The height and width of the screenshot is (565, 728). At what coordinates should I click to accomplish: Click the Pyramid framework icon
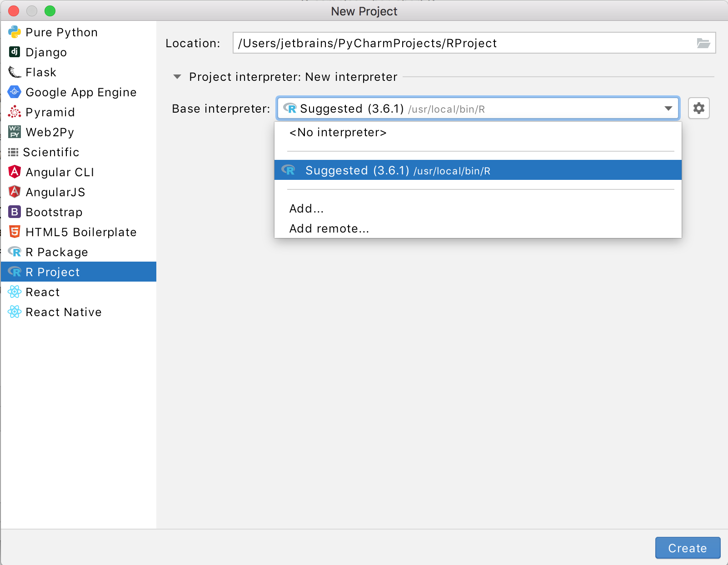tap(15, 112)
